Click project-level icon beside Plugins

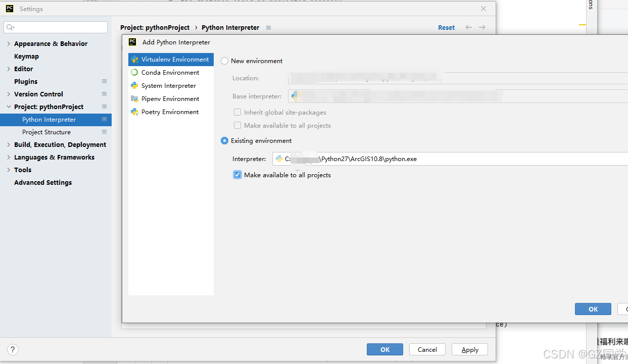pos(105,81)
